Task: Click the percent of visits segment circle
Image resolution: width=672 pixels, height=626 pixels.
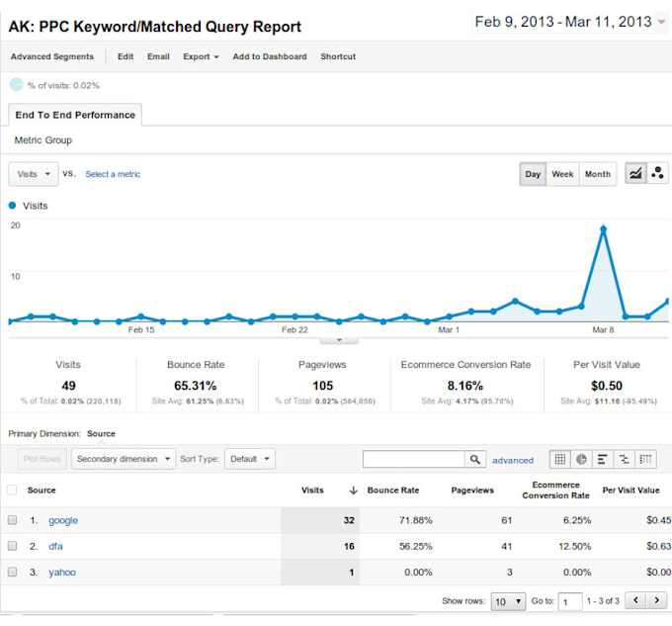Action: [x=16, y=85]
